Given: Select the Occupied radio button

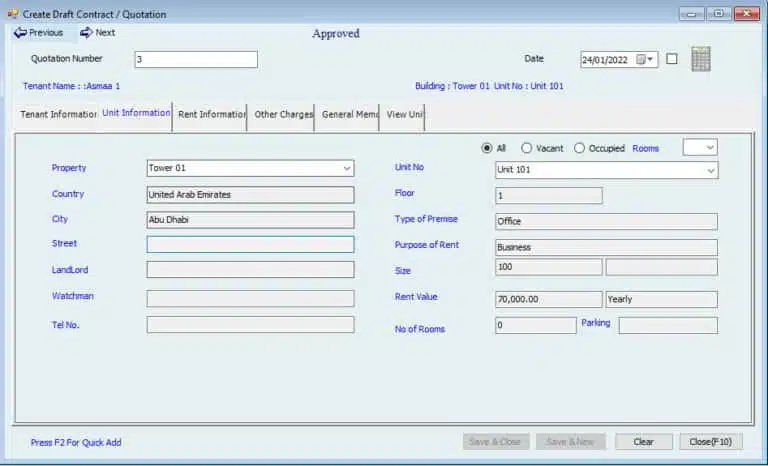Looking at the screenshot, I should click(x=579, y=148).
